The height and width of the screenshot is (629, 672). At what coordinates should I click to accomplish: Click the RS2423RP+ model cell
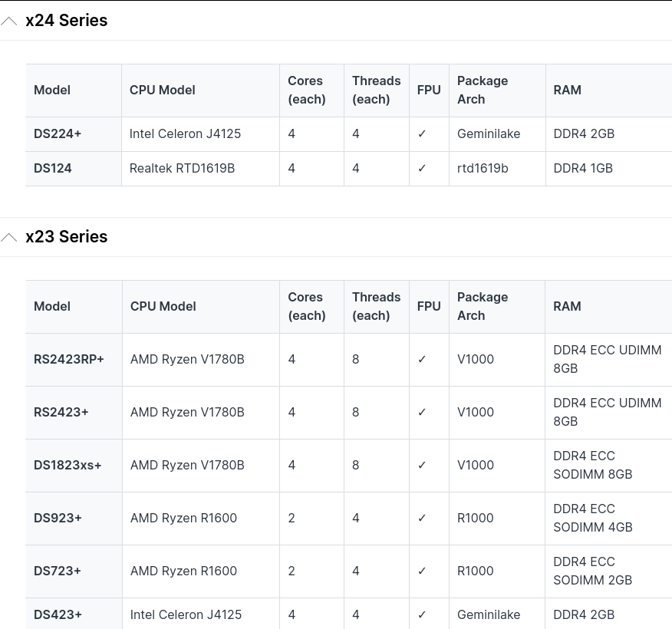click(69, 360)
